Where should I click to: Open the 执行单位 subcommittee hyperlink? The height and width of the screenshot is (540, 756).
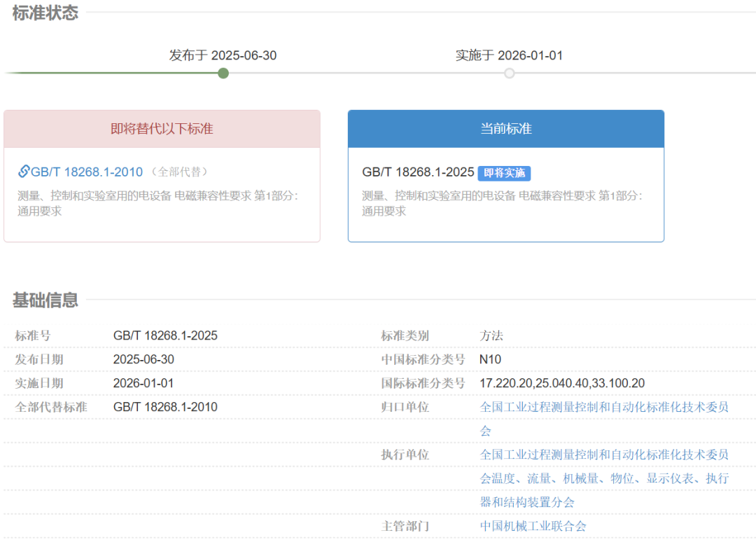[603, 455]
